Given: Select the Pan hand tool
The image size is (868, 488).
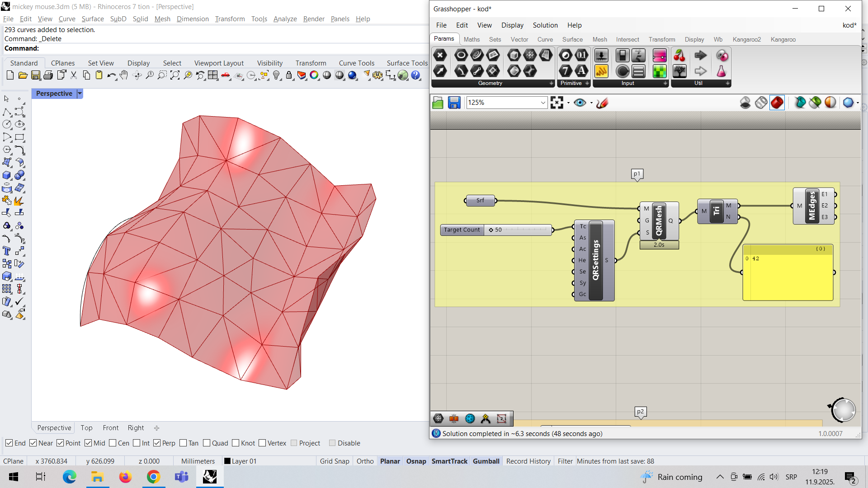Looking at the screenshot, I should pyautogui.click(x=124, y=75).
